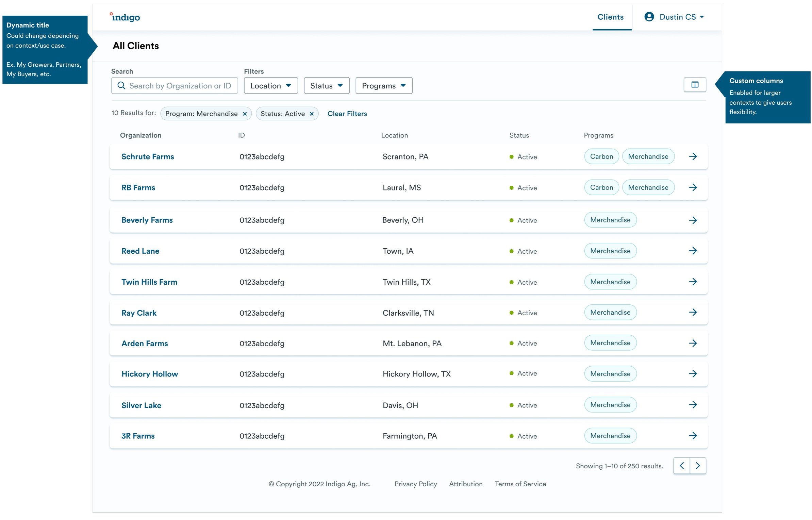Screen dimensions: 812x520
Task: Click Clear Filters link
Action: click(347, 114)
